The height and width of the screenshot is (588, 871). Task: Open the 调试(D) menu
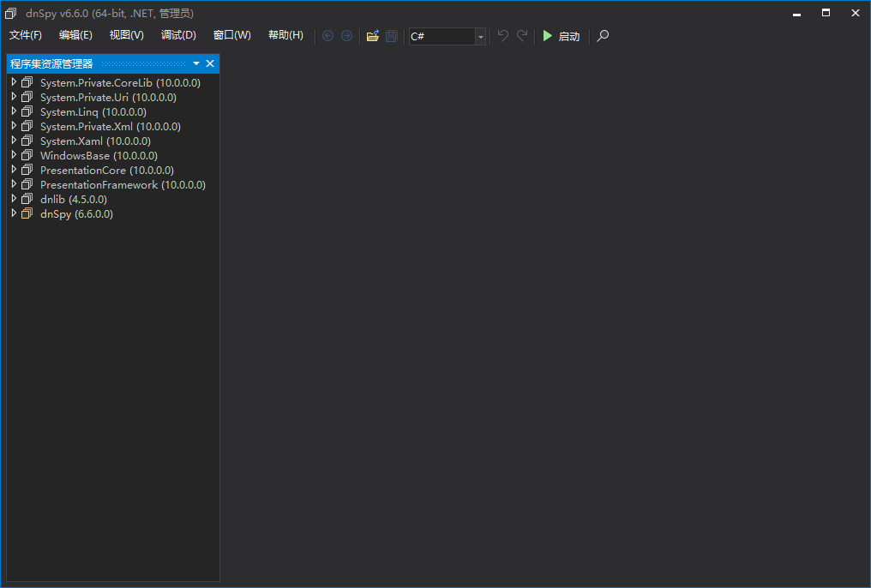[178, 35]
